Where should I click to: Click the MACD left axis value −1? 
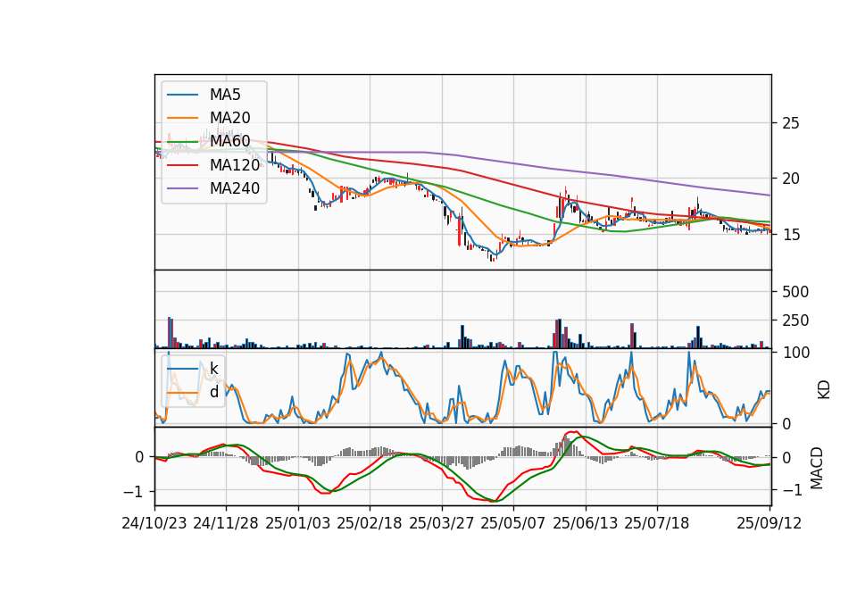[x=134, y=492]
